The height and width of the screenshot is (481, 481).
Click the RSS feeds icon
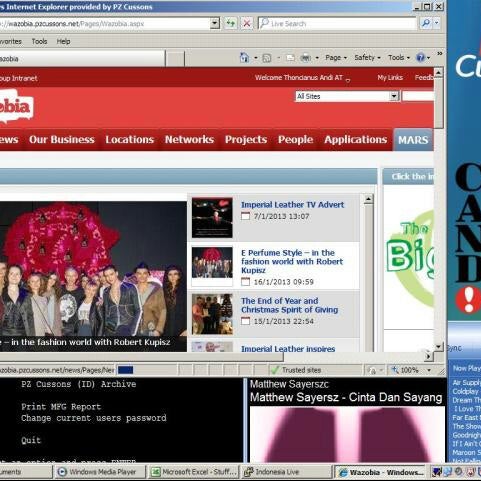click(x=267, y=58)
